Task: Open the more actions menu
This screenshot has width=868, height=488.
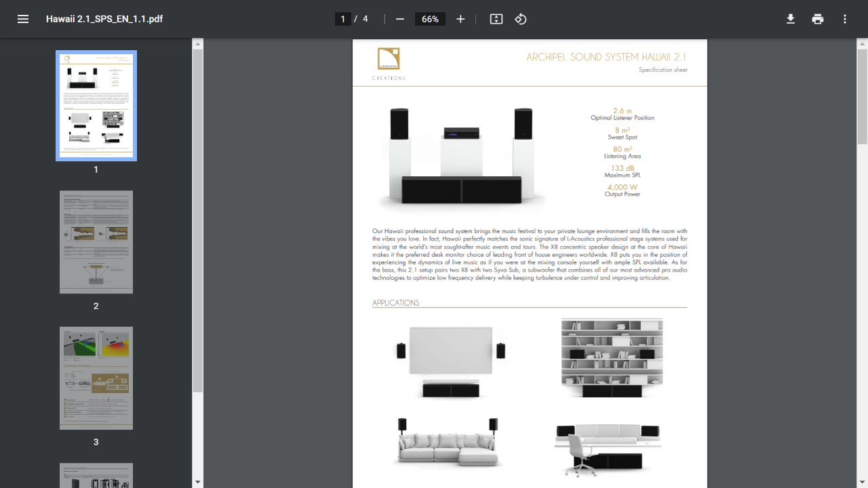Action: click(845, 19)
